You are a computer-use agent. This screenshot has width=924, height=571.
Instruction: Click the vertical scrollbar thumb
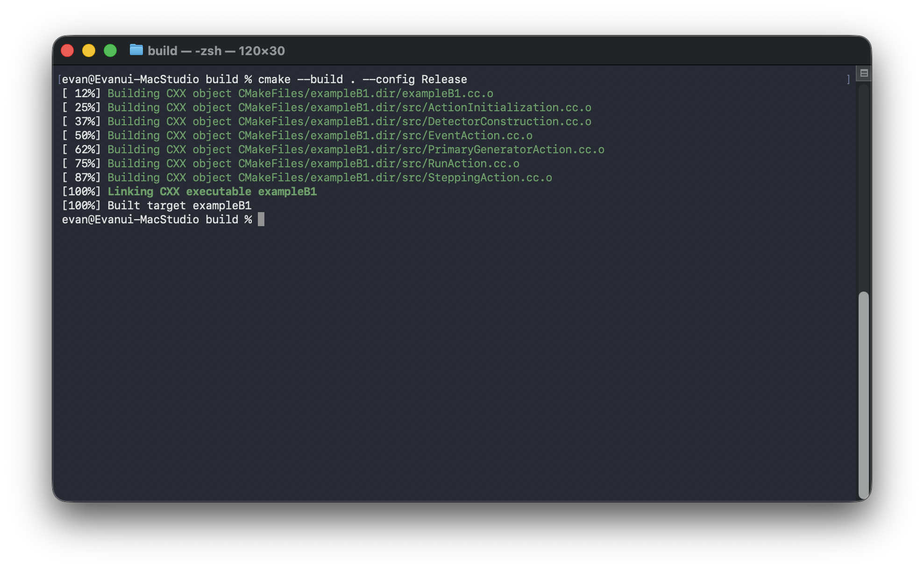point(863,394)
